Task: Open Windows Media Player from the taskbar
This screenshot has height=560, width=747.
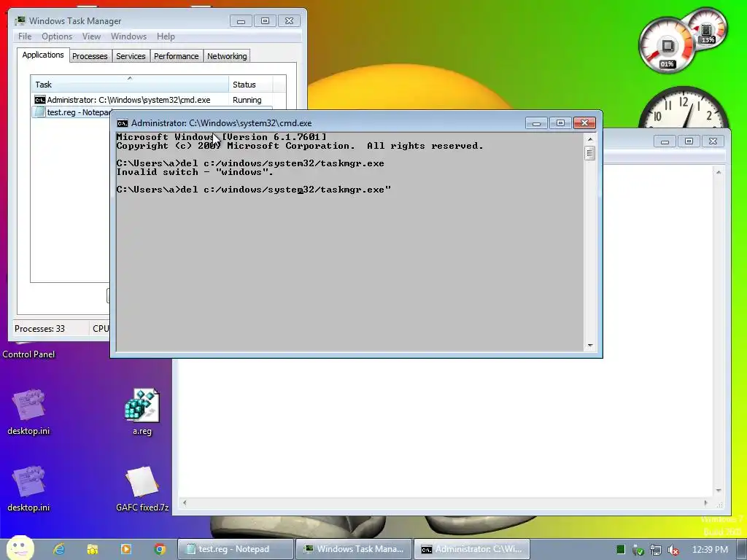Action: pyautogui.click(x=125, y=549)
